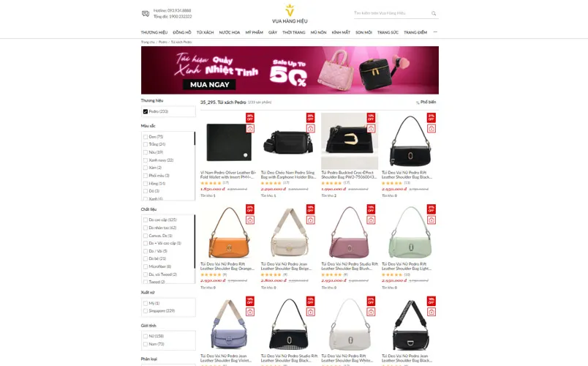Add the orange shoulder bag to cart

[250, 220]
